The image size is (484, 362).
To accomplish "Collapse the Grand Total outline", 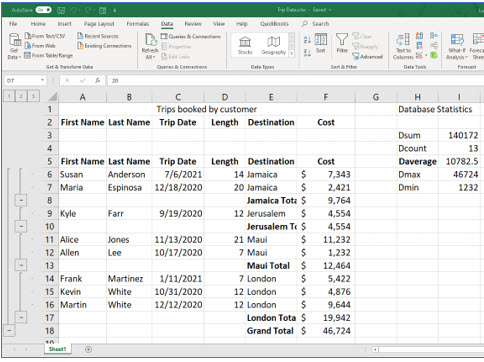I will coord(9,331).
